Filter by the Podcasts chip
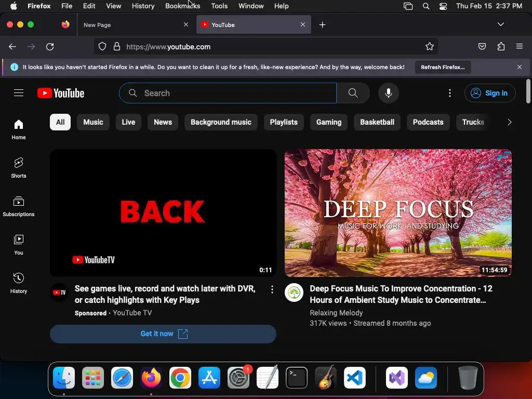This screenshot has width=532, height=399. tap(428, 122)
